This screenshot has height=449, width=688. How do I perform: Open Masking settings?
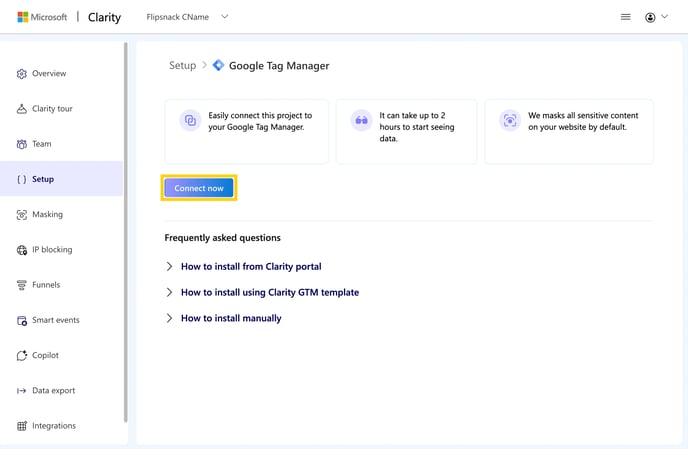[61, 215]
